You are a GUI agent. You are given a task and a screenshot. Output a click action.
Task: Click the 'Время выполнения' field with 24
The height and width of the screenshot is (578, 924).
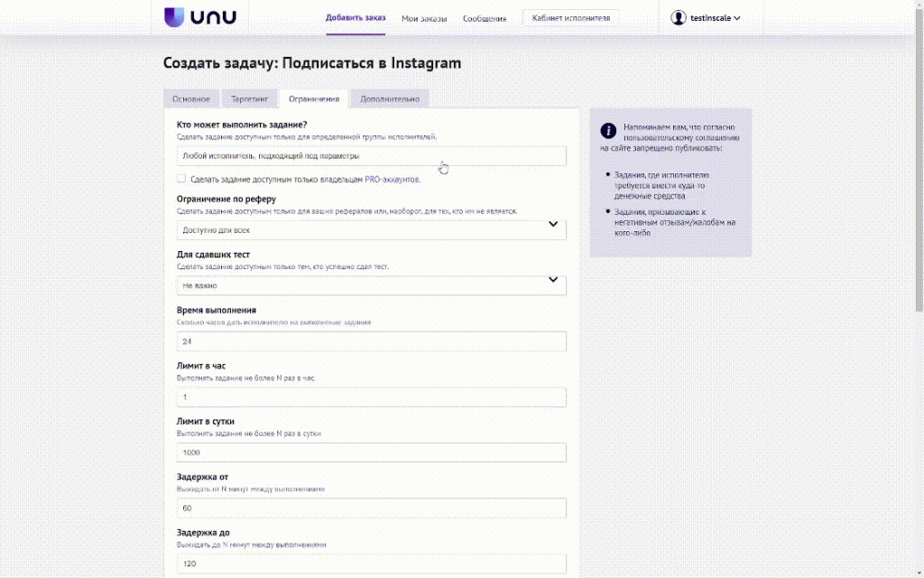point(371,341)
